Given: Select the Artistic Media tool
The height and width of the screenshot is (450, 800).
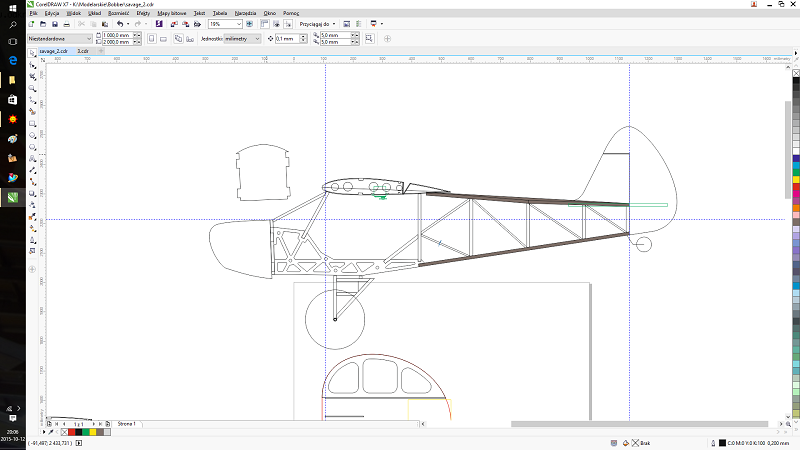Looking at the screenshot, I should (x=32, y=112).
